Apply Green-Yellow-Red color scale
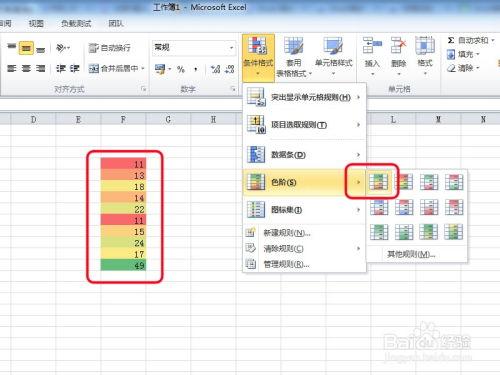The image size is (500, 375). 379,182
